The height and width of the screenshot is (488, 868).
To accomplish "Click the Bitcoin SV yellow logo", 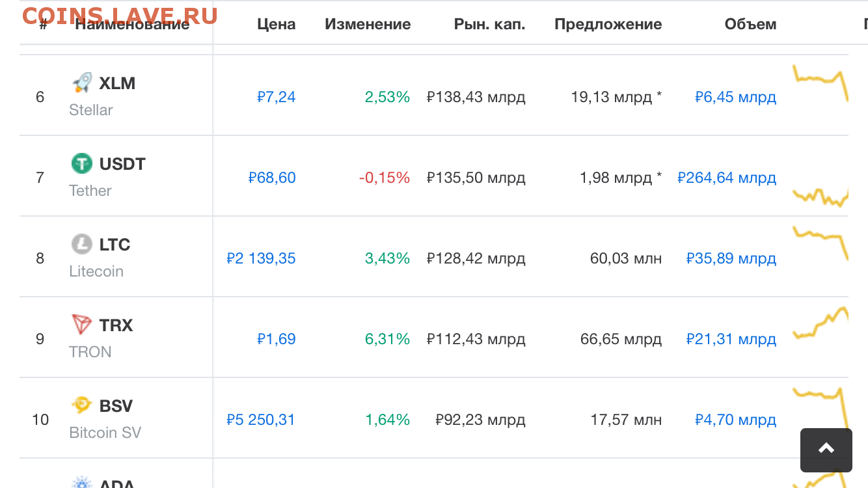I will [82, 405].
